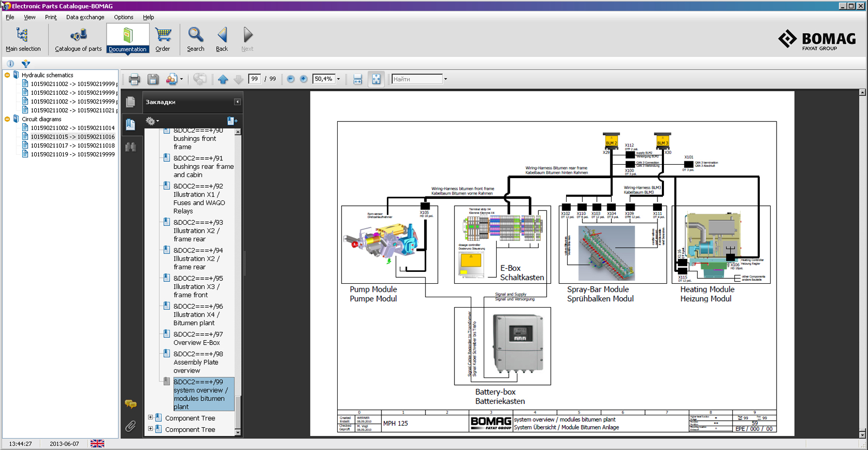The height and width of the screenshot is (450, 868).
Task: Open the attachments paperclip panel
Action: point(131,426)
